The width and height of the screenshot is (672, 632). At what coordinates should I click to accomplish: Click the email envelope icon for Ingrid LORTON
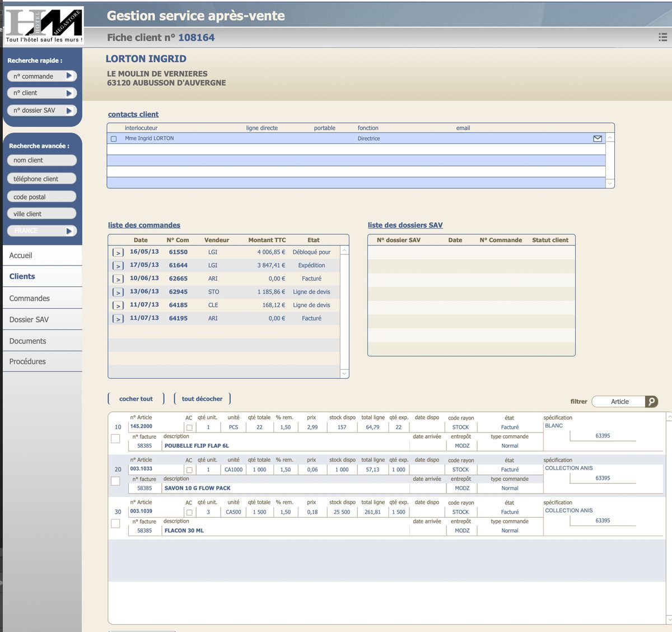[598, 138]
